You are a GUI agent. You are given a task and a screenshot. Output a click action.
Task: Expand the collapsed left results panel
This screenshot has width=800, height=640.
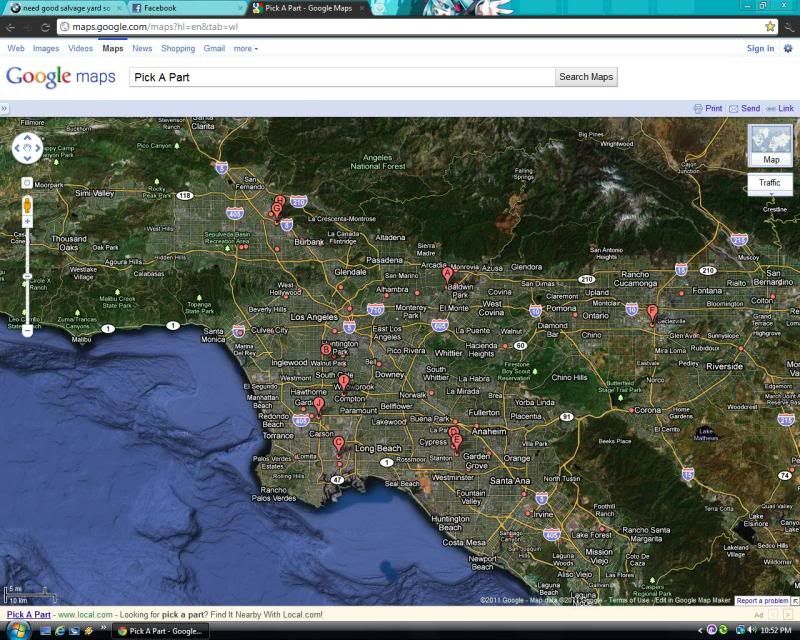click(4, 108)
